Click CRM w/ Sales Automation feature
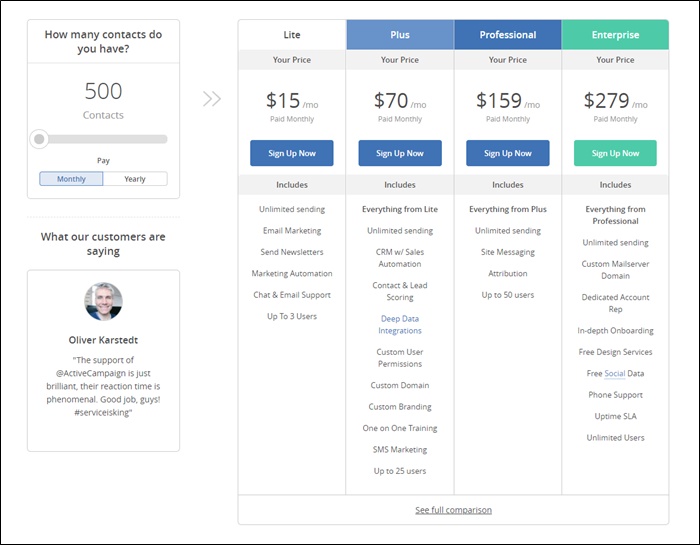 pos(400,258)
